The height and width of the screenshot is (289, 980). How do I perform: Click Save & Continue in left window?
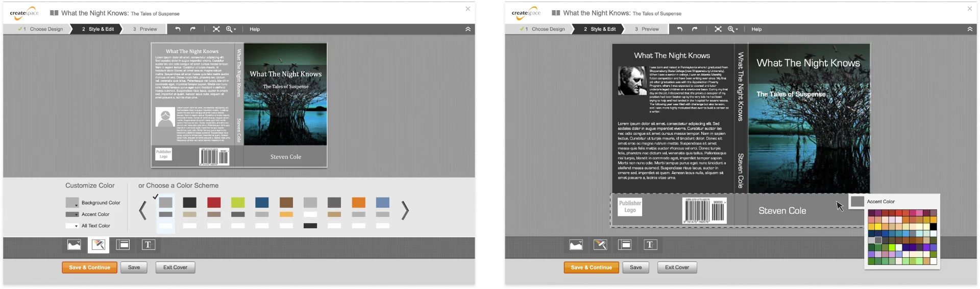[x=89, y=268]
